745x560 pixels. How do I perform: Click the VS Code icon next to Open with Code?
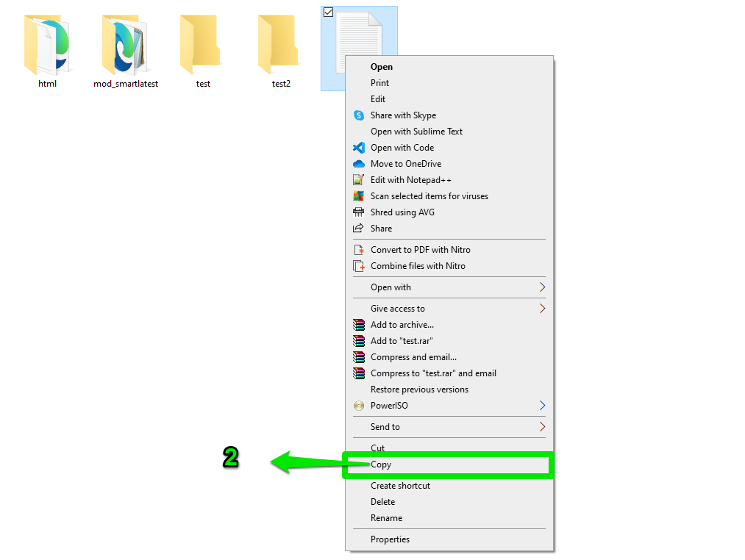pos(359,148)
